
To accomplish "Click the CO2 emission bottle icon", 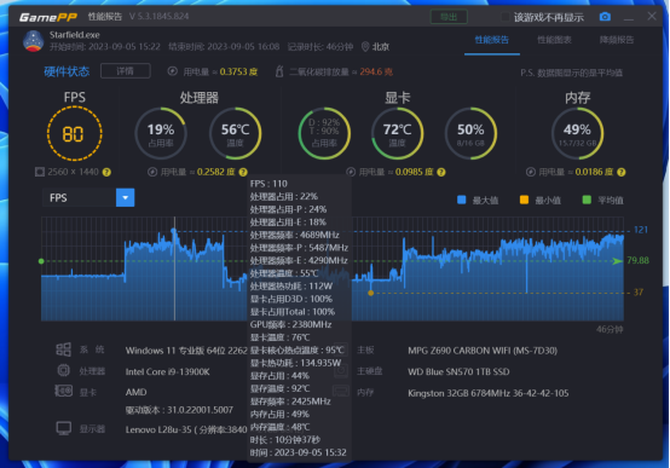I will click(279, 71).
